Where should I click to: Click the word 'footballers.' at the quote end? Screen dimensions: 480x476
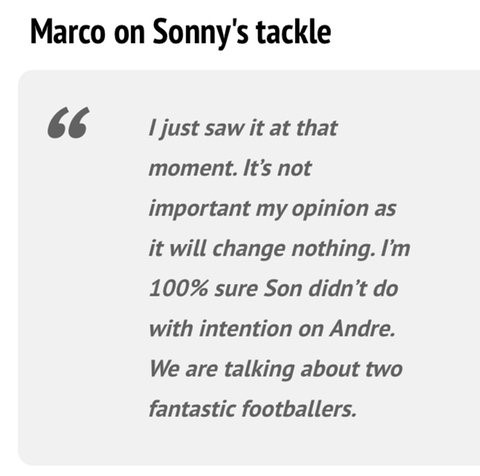[x=299, y=409]
